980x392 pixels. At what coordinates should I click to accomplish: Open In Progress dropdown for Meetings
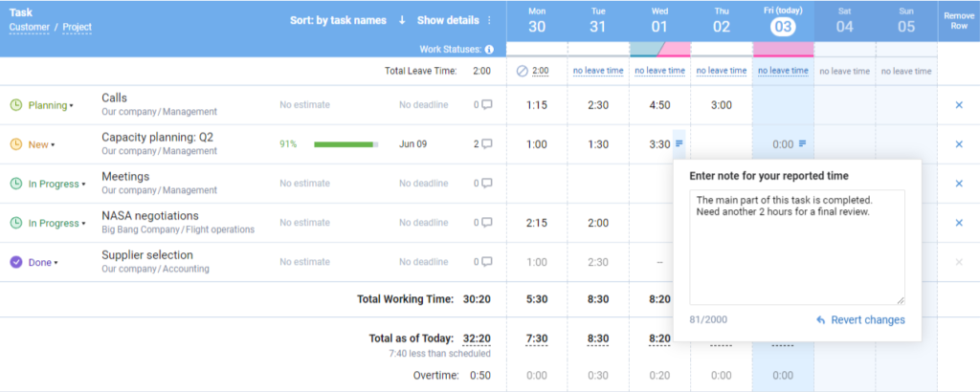[x=55, y=184]
